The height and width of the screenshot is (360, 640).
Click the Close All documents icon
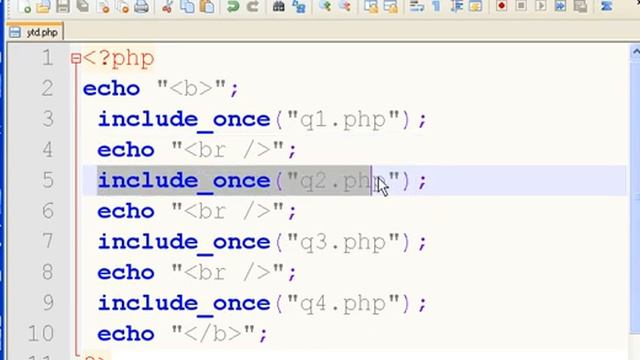122,6
